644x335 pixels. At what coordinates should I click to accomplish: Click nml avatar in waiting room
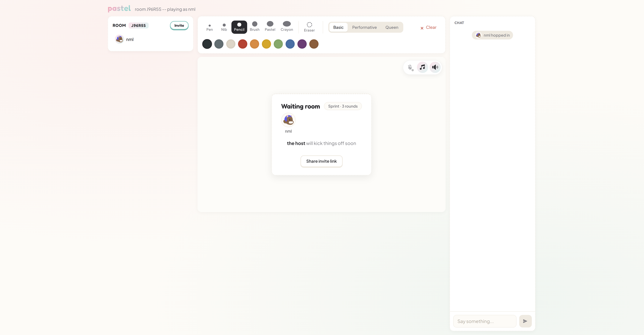pyautogui.click(x=288, y=120)
